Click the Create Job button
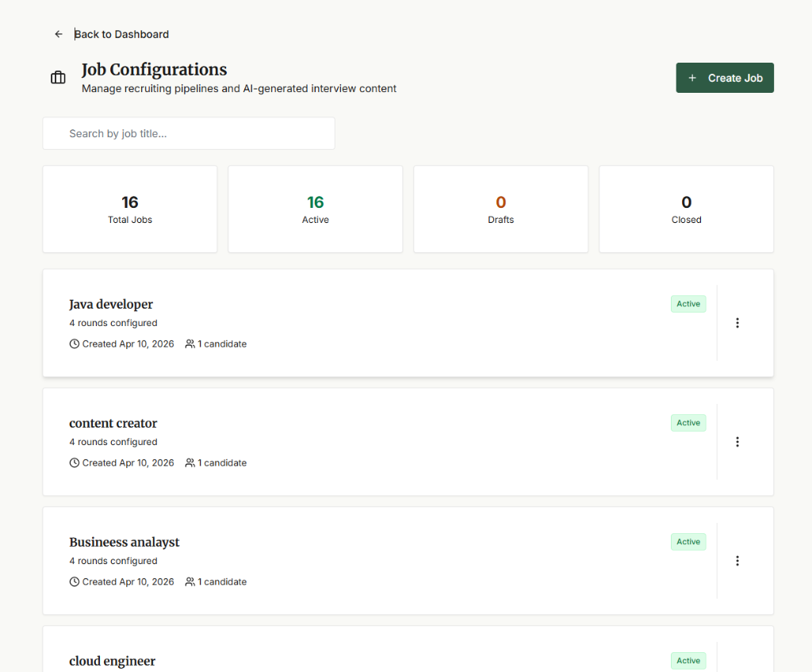 click(724, 78)
